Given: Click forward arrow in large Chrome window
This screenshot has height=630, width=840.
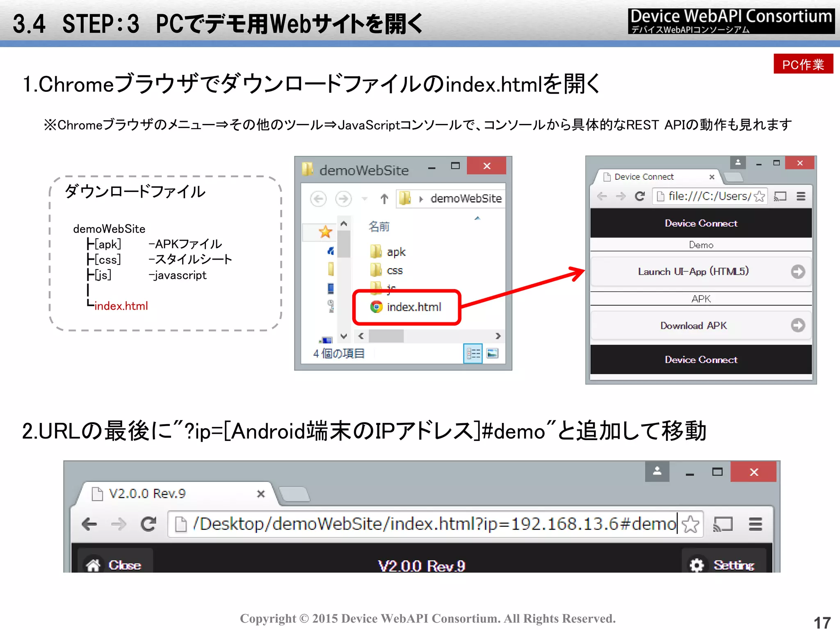Looking at the screenshot, I should 119,524.
